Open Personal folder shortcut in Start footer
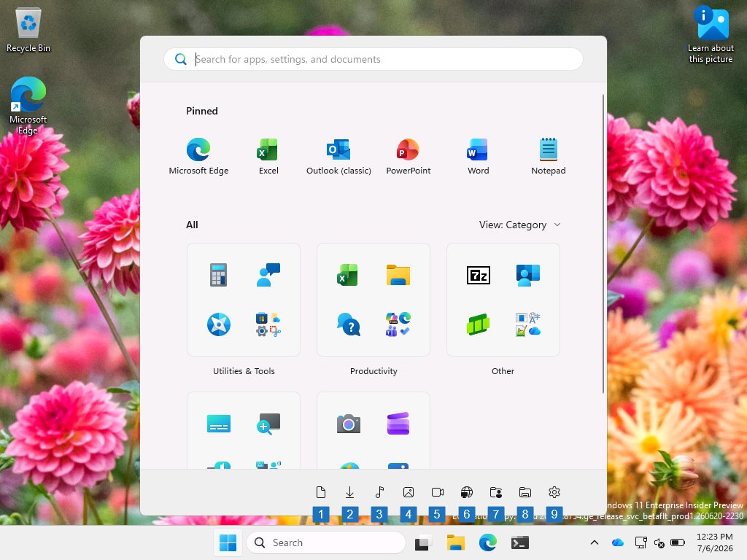Image resolution: width=747 pixels, height=560 pixels. 496,492
